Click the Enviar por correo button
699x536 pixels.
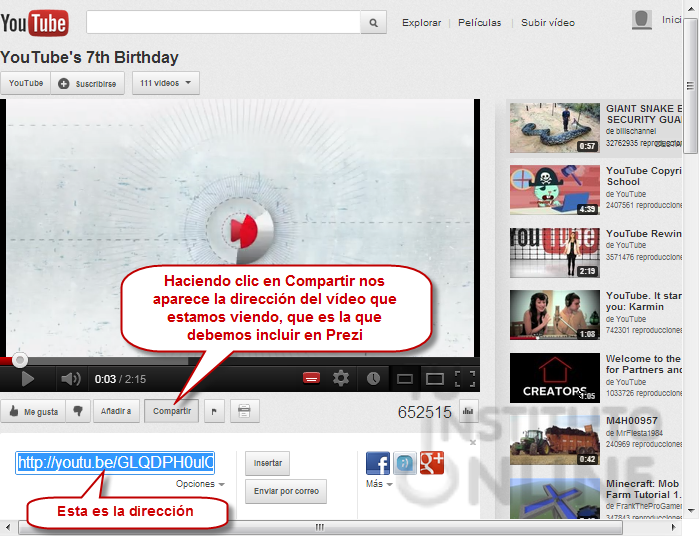286,491
